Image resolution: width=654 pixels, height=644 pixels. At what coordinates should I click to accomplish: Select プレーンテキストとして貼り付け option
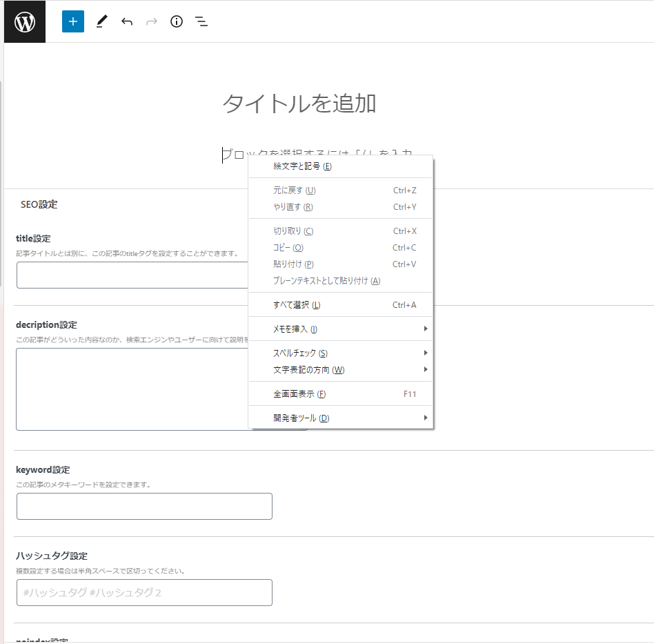(341, 280)
